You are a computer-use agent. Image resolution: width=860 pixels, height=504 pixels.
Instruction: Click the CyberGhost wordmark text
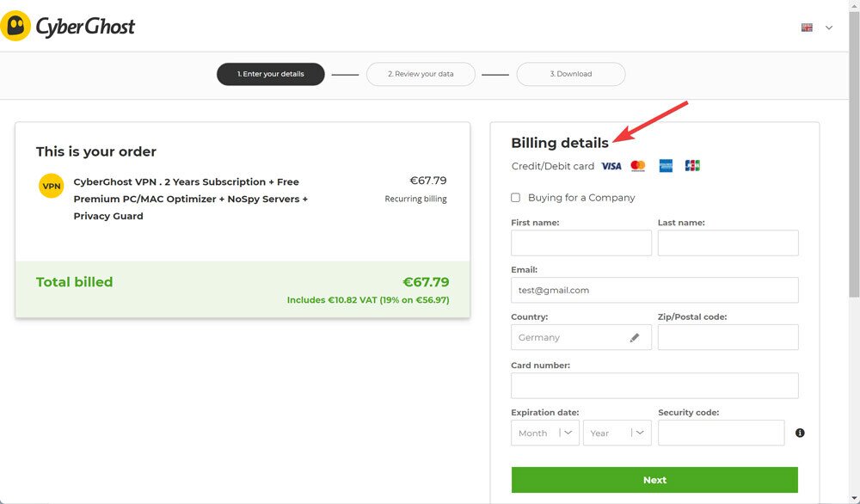pyautogui.click(x=85, y=27)
